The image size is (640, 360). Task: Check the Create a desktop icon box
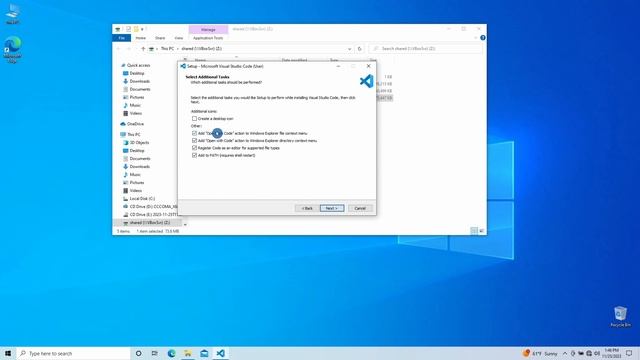tap(194, 118)
